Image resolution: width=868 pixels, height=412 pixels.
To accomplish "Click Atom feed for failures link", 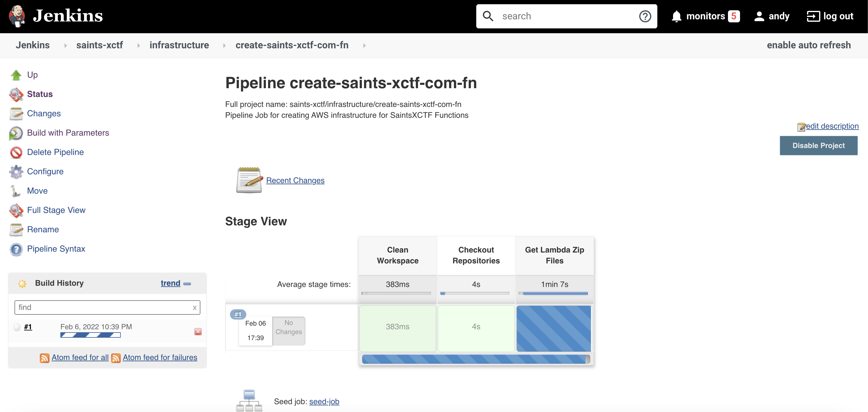I will tap(160, 357).
